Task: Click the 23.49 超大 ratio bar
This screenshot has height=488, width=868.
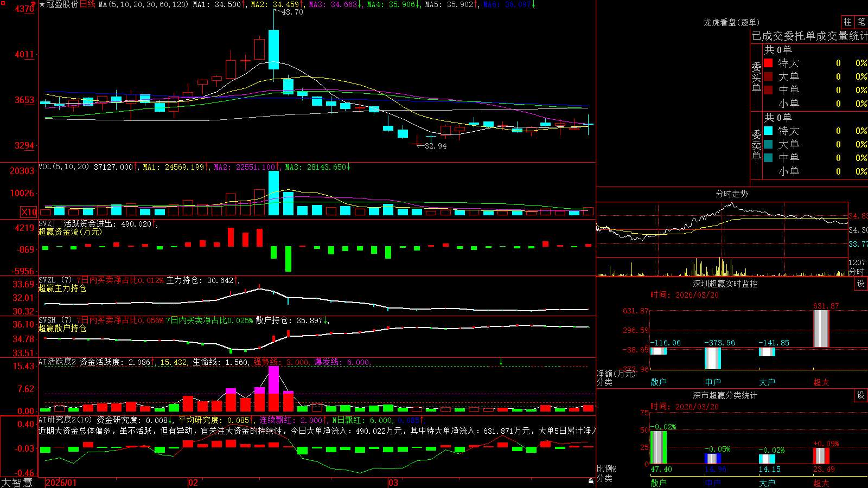Action: [821, 456]
